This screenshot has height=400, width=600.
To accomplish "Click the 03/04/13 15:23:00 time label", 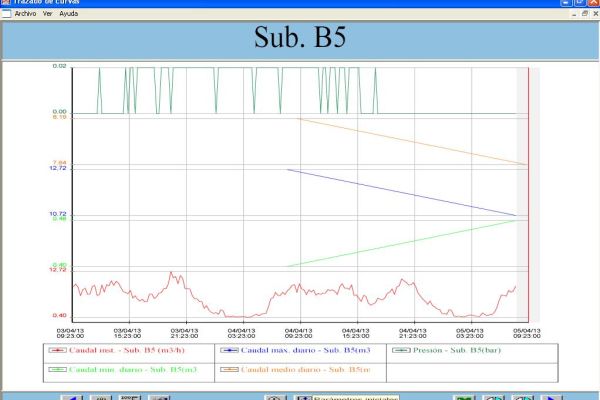I will coord(127,333).
